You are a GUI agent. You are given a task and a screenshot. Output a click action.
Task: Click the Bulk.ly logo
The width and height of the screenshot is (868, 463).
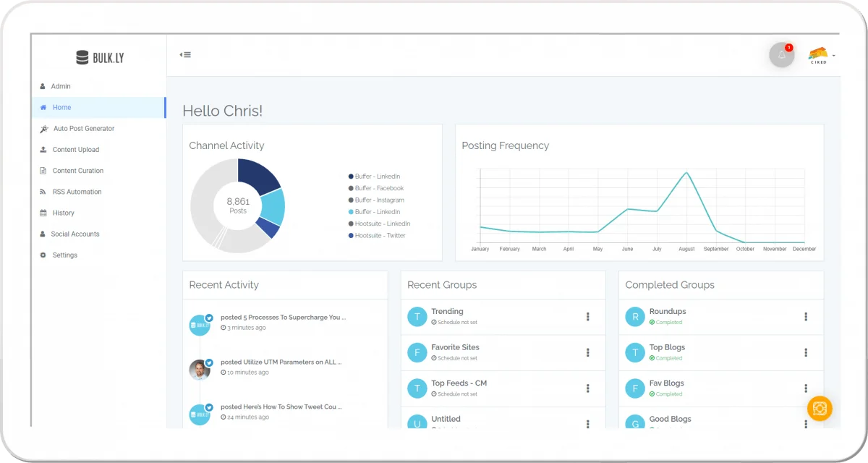(100, 57)
